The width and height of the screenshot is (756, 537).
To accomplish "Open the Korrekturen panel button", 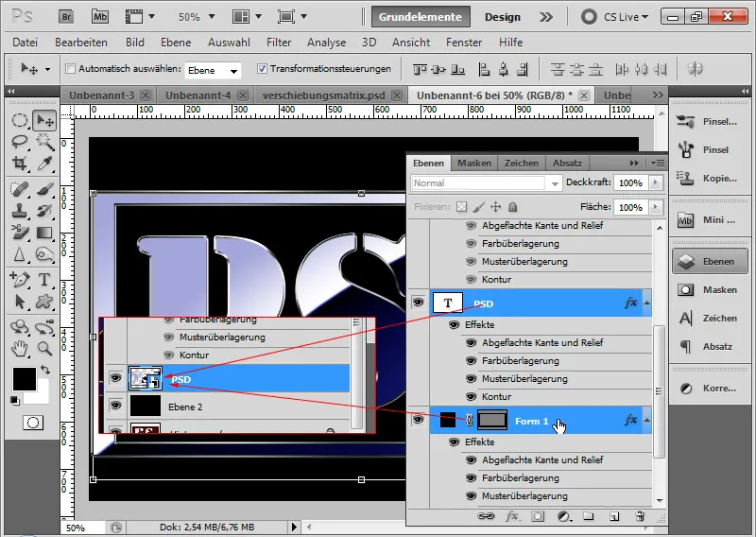I will point(710,389).
